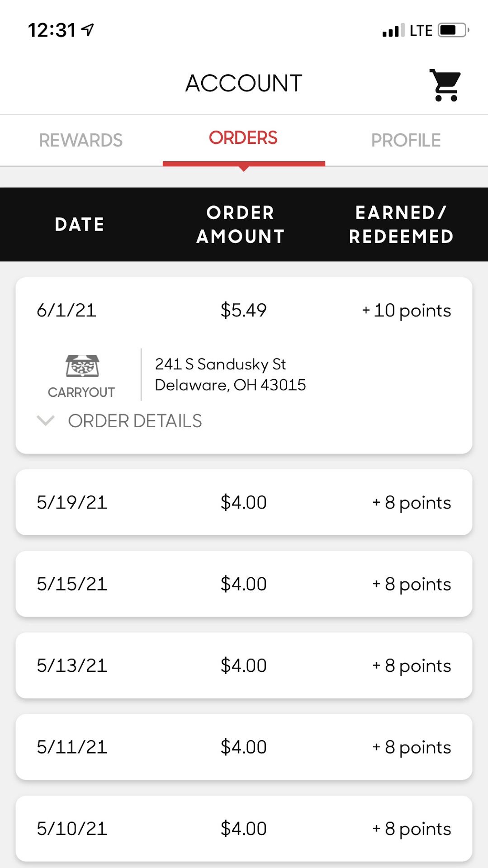
Task: Tap the Date column header
Action: pyautogui.click(x=80, y=224)
